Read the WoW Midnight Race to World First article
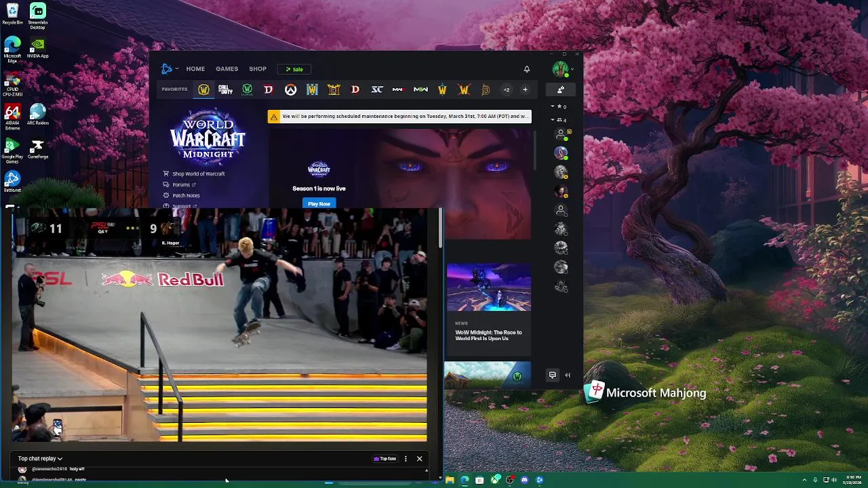Image resolution: width=868 pixels, height=488 pixels. [488, 335]
